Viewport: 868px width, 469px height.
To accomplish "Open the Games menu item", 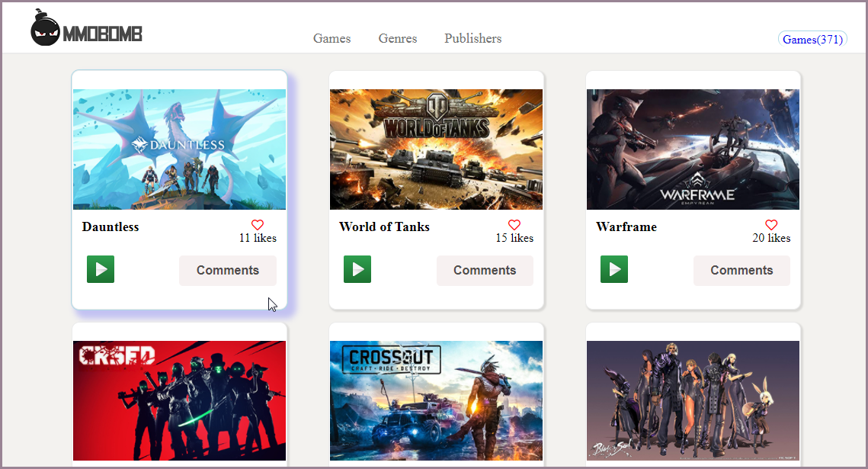I will 332,38.
